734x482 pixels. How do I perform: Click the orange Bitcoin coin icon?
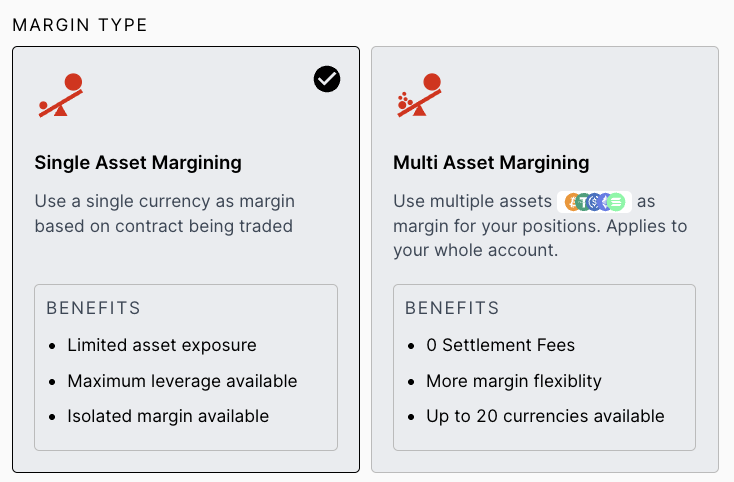[572, 202]
